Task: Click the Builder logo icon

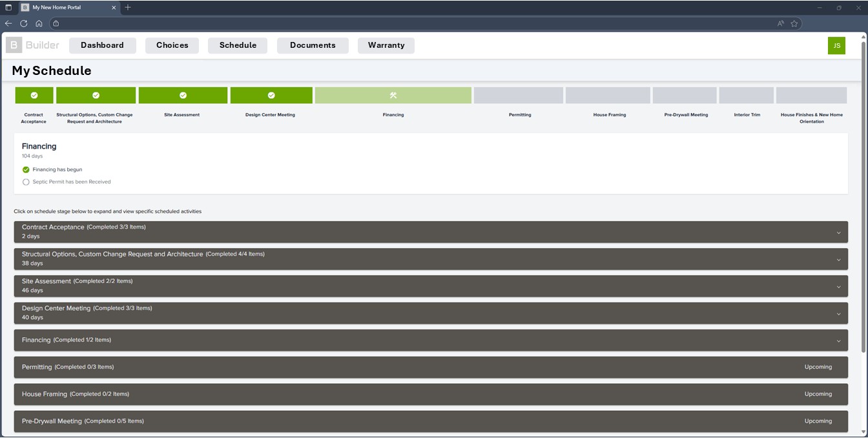Action: (14, 45)
